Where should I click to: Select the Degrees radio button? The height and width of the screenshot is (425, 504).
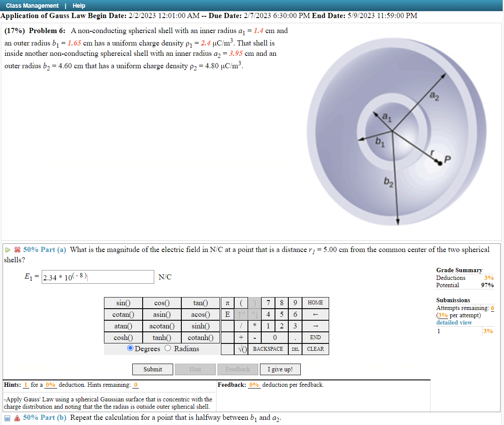130,348
